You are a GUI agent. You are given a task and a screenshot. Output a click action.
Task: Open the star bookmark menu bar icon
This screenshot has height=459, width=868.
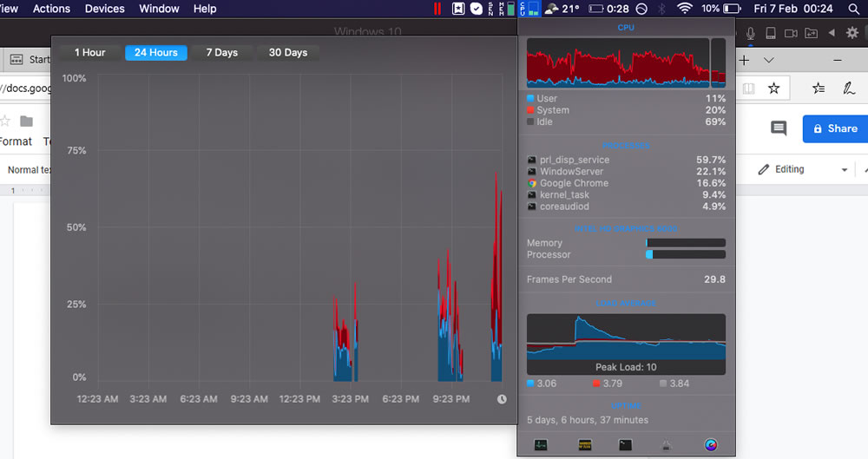458,9
